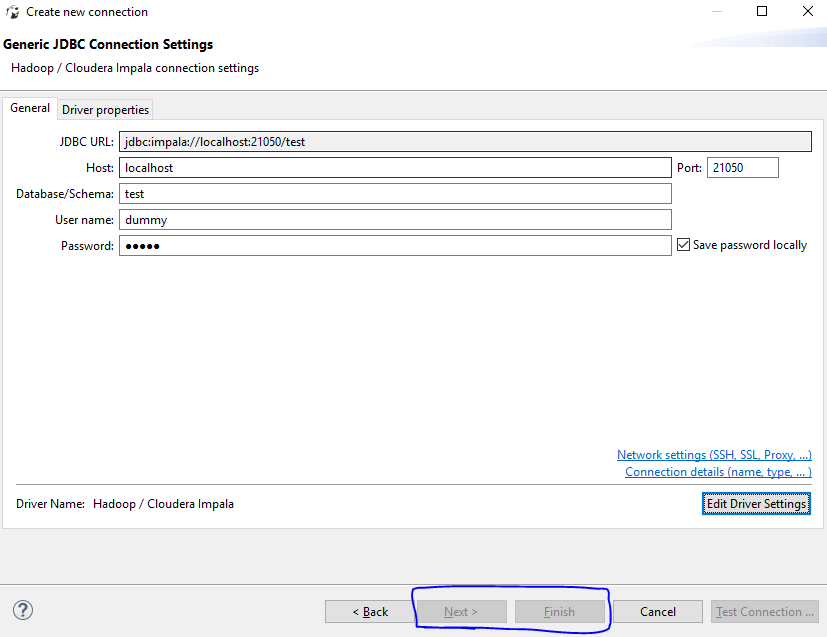Open Connection details (name, type) link
This screenshot has width=827, height=637.
[718, 472]
